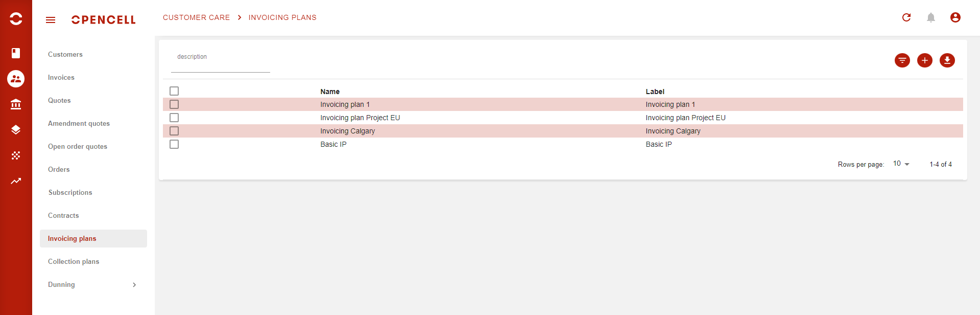Click the refresh icon in top bar
Screen dimensions: 980x315
pyautogui.click(x=906, y=17)
